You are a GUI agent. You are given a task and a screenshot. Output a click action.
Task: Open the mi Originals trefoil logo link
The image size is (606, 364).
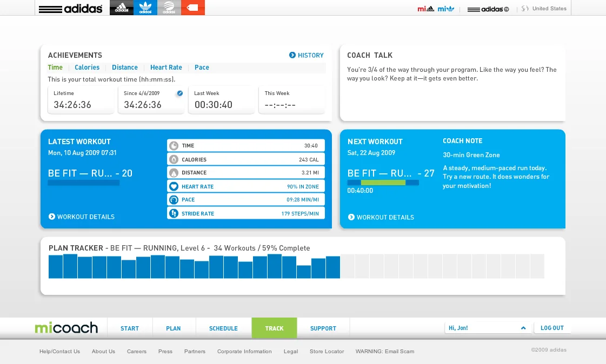tap(446, 9)
